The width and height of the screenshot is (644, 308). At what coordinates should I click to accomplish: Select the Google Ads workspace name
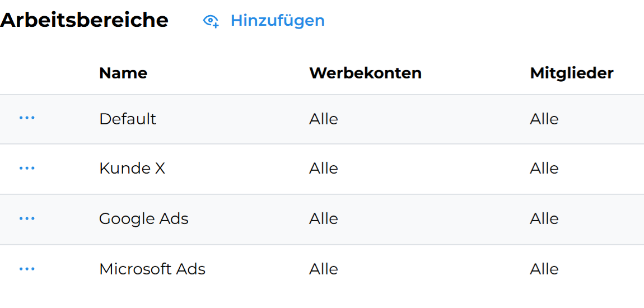click(144, 218)
